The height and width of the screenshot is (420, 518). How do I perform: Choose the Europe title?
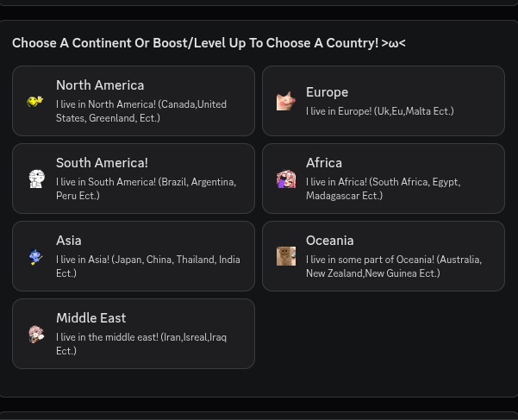(327, 92)
